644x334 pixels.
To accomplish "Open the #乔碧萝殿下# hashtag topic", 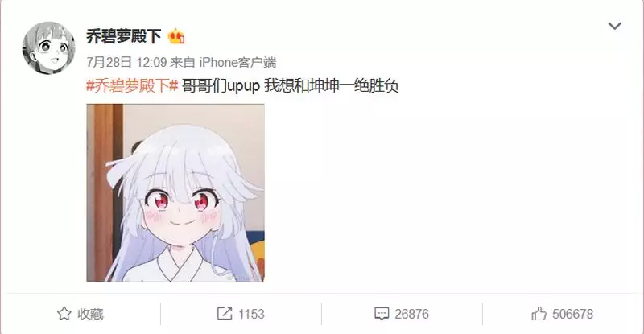I will coord(132,86).
